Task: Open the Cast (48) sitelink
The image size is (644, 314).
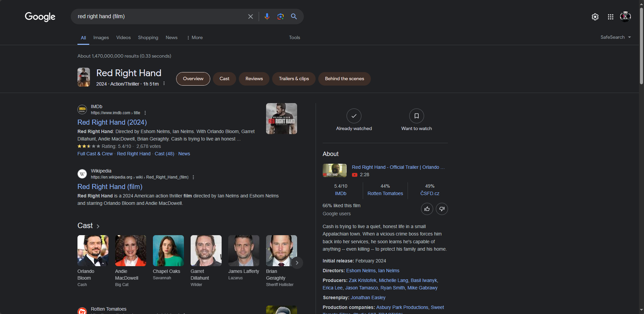Action: click(164, 154)
